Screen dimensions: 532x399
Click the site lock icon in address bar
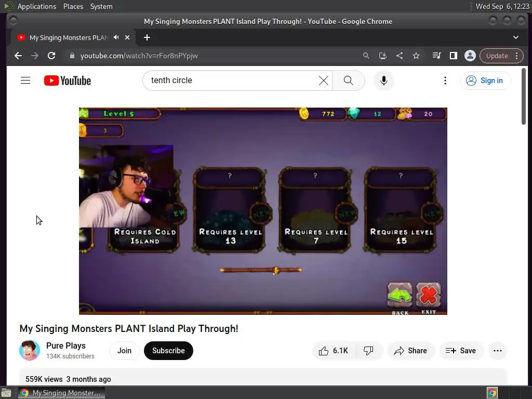[x=72, y=56]
